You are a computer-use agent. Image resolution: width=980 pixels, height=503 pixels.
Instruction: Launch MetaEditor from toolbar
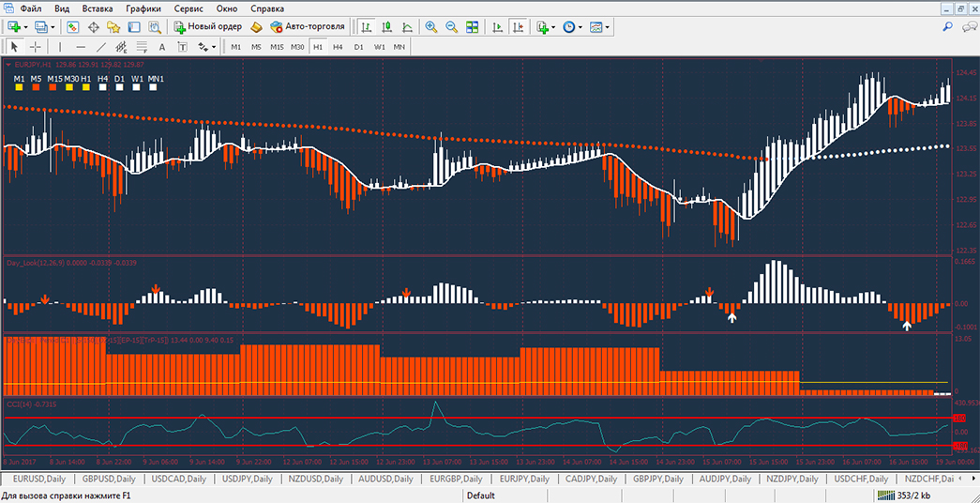256,27
